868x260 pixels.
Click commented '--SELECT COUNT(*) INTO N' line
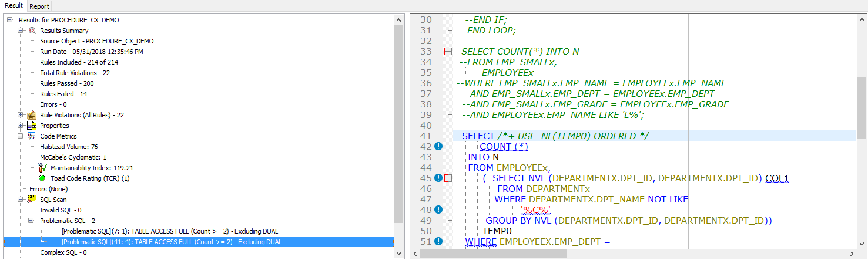[x=516, y=52]
